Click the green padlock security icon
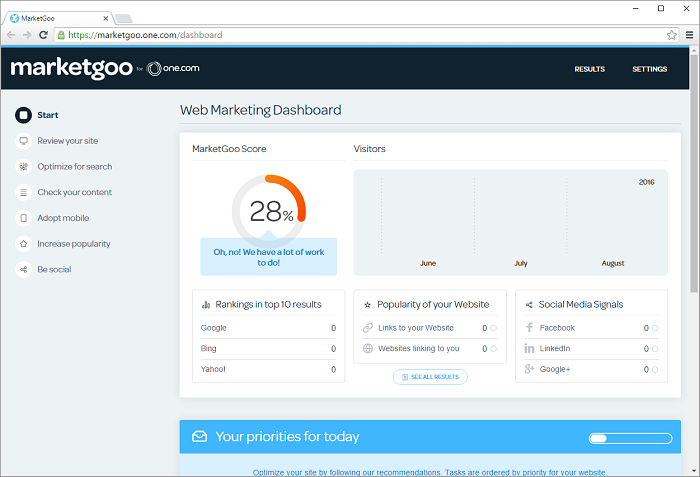The height and width of the screenshot is (477, 700). click(61, 35)
